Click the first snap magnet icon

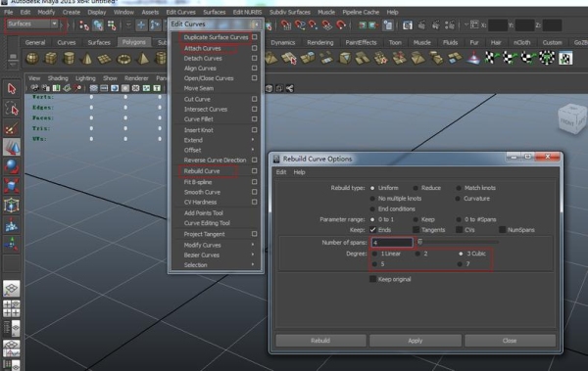click(286, 25)
